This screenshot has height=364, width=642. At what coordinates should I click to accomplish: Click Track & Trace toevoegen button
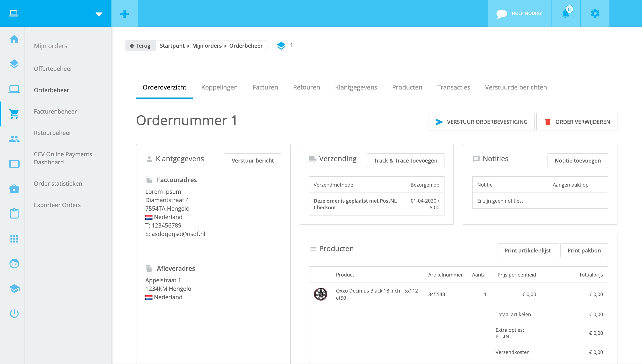click(405, 161)
